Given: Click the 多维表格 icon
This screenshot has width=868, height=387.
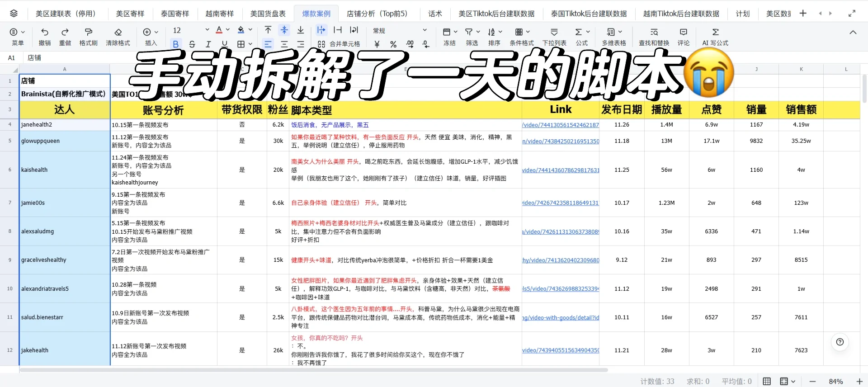Looking at the screenshot, I should pos(611,32).
